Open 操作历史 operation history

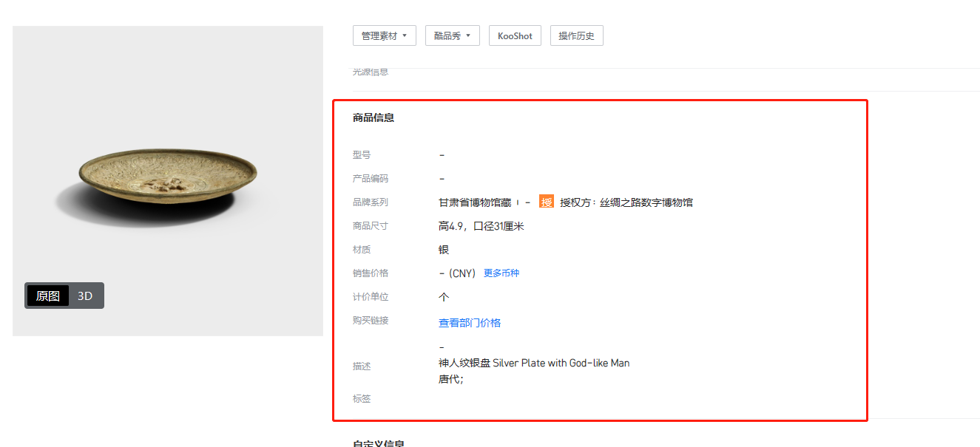tap(576, 35)
